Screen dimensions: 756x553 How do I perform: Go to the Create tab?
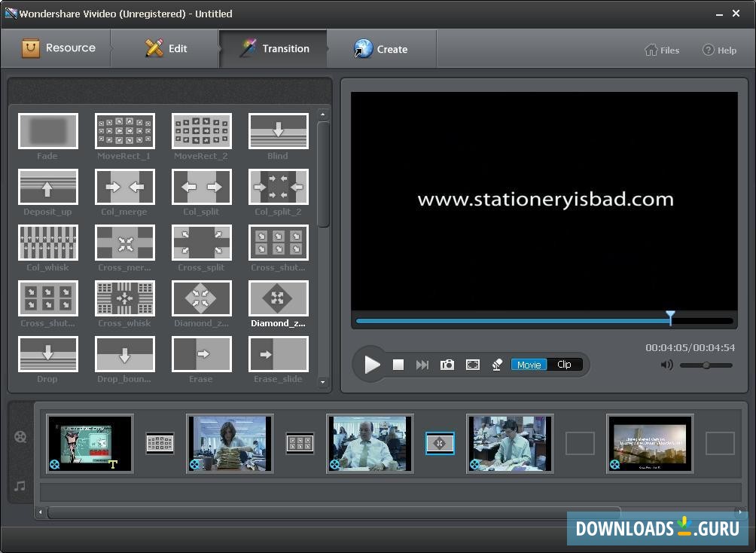point(381,49)
